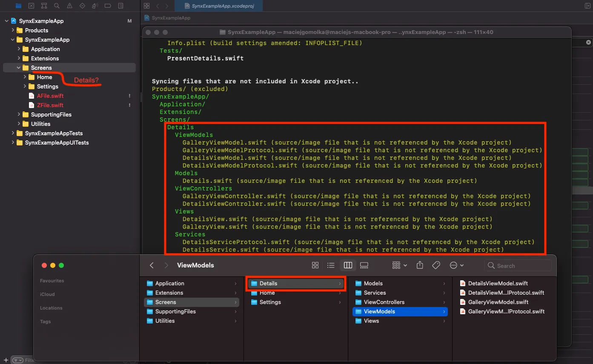This screenshot has height=364, width=593.
Task: Expand the Home group under Screens
Action: pyautogui.click(x=25, y=77)
